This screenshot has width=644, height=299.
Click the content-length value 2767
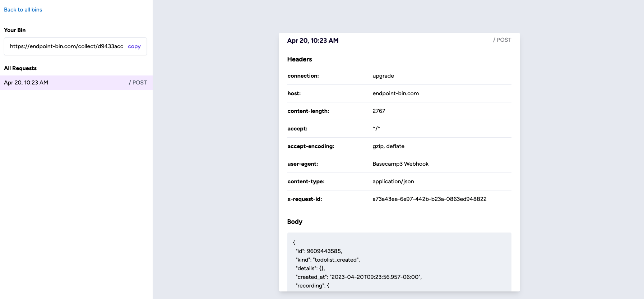[379, 111]
